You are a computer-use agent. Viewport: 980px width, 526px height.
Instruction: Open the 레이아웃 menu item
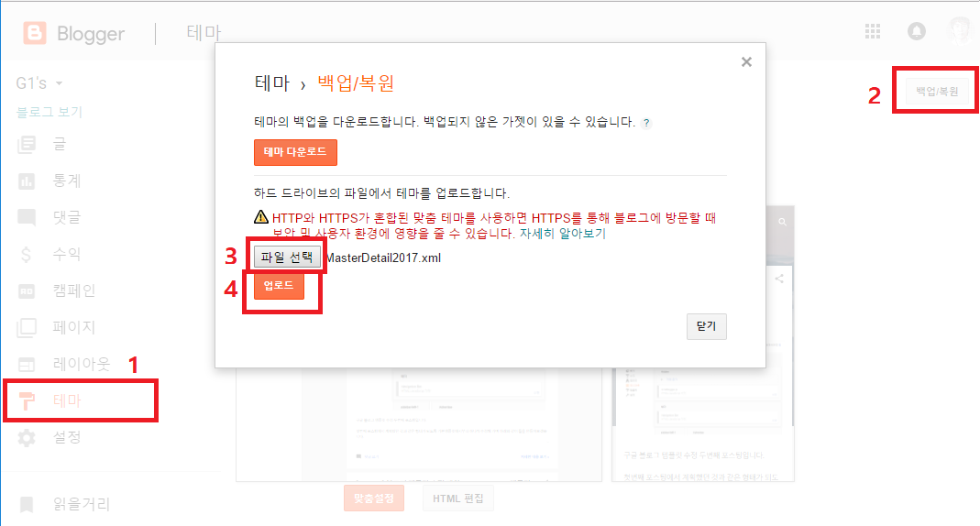tap(80, 364)
